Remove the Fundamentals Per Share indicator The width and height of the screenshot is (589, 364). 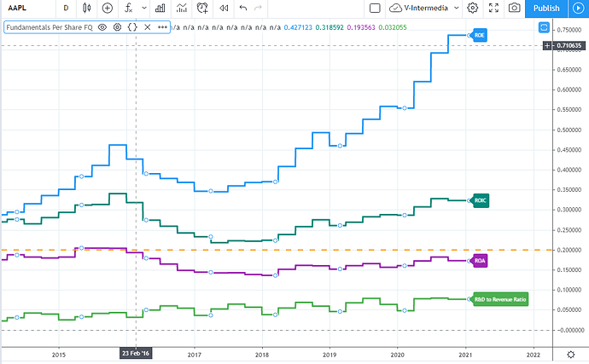[x=147, y=26]
